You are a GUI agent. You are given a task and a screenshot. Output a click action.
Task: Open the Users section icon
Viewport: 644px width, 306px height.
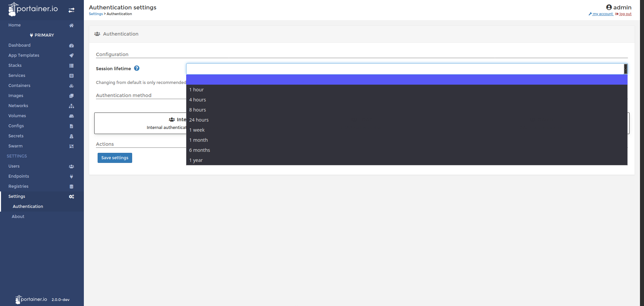pyautogui.click(x=71, y=166)
